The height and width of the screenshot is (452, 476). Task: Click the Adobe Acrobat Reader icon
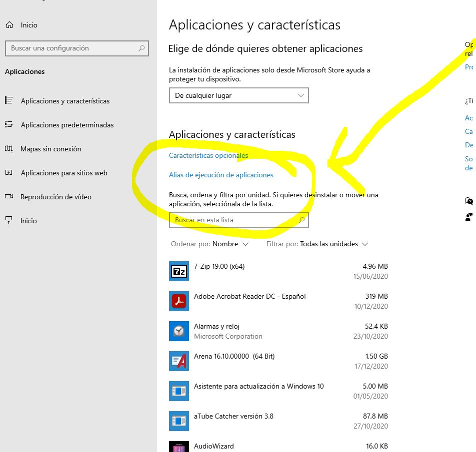(x=179, y=301)
